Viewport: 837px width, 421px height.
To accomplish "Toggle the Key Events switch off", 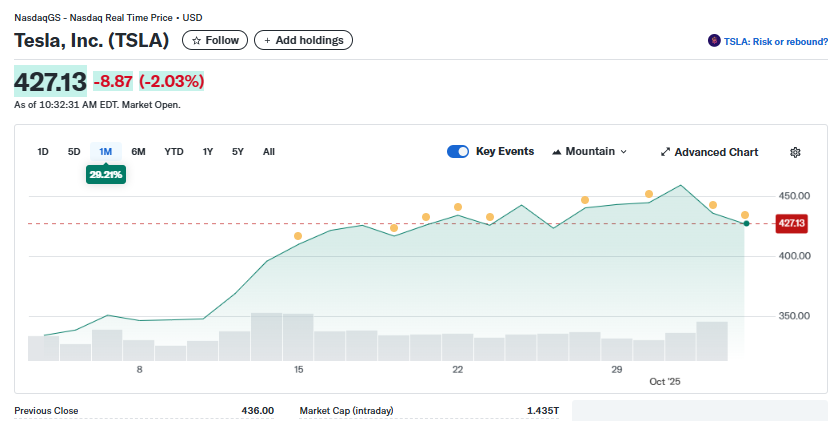I will [x=458, y=152].
